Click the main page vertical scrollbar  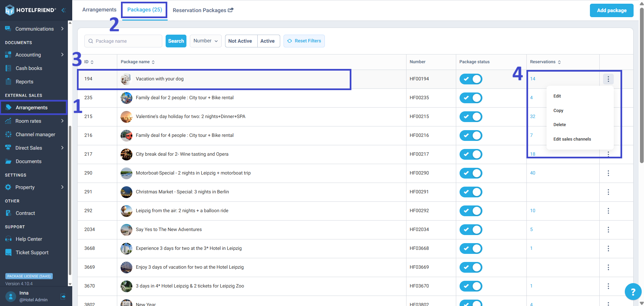pos(641,86)
